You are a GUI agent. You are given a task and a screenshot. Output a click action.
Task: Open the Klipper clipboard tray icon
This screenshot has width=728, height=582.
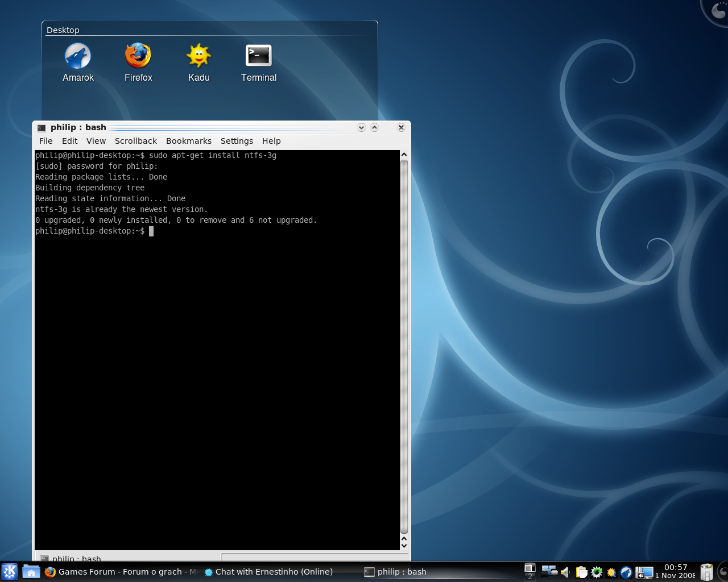(581, 572)
